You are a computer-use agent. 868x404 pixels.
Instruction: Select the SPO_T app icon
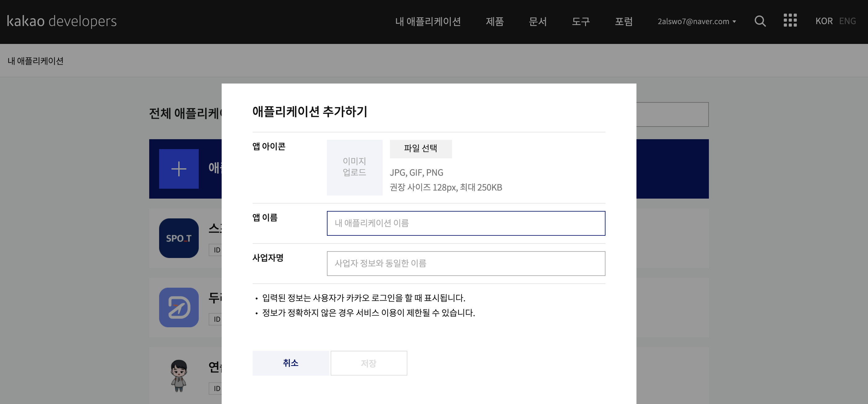tap(179, 239)
